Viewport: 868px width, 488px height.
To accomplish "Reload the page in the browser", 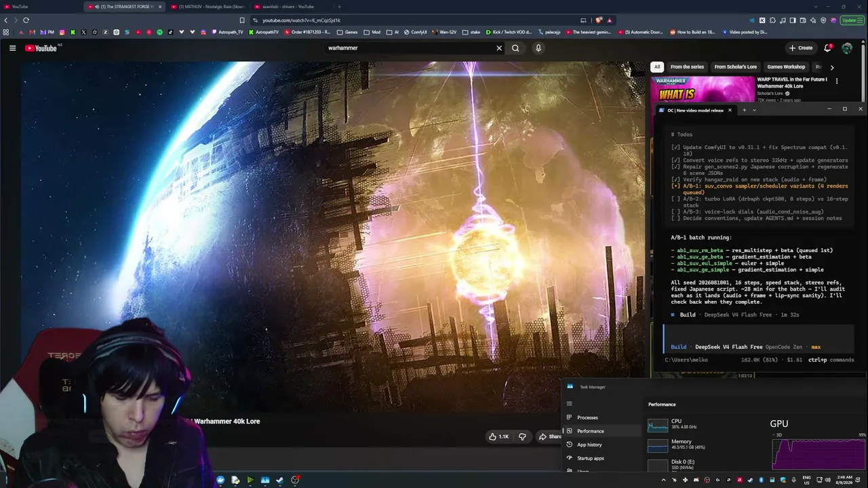I will (26, 20).
